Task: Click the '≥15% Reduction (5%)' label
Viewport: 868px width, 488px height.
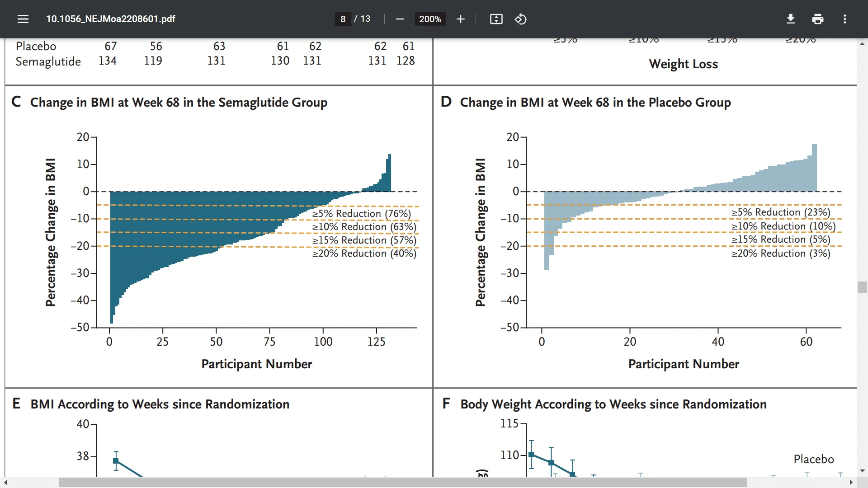Action: coord(781,239)
